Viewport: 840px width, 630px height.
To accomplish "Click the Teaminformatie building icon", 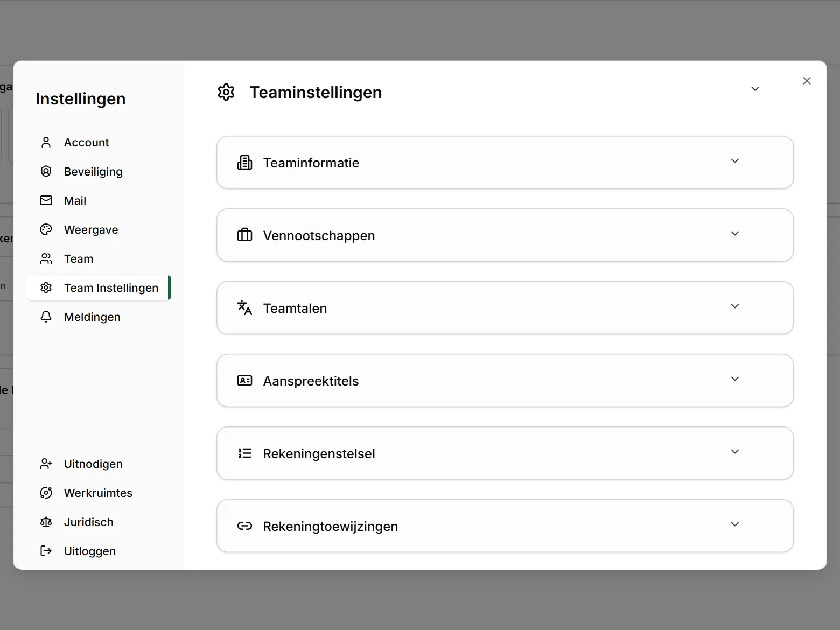I will coord(245,163).
